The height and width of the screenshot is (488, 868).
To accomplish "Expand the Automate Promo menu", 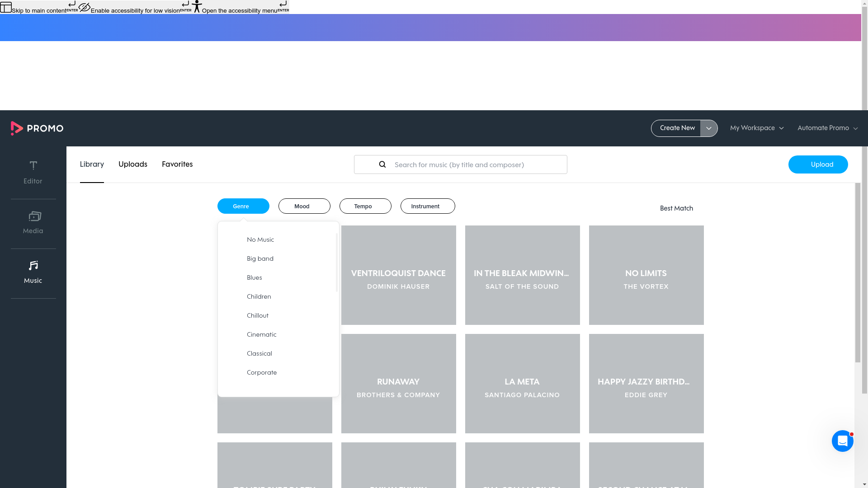I will [826, 128].
